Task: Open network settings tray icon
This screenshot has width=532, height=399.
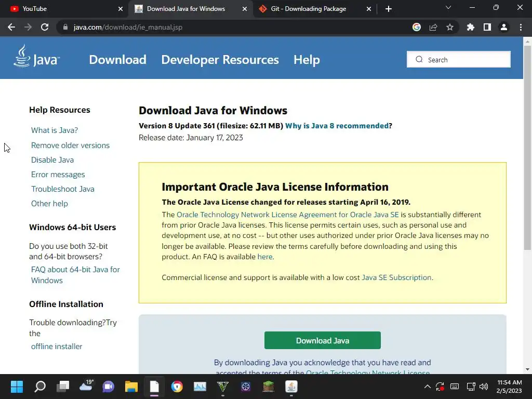Action: click(471, 387)
